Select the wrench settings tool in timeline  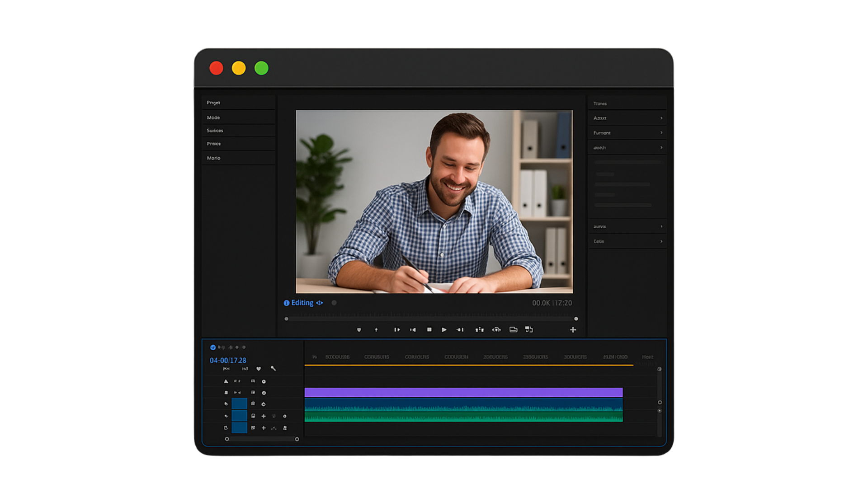click(273, 369)
